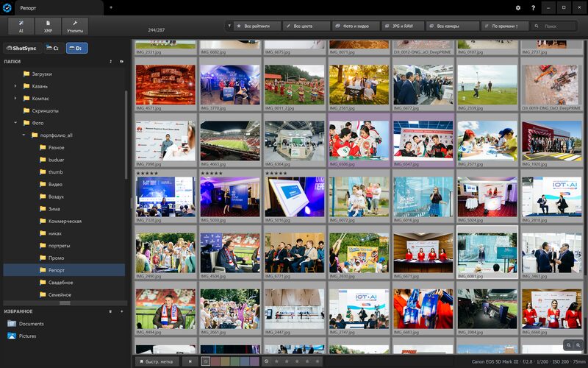Select thumbnail IMG_7328.jpg

(x=165, y=197)
